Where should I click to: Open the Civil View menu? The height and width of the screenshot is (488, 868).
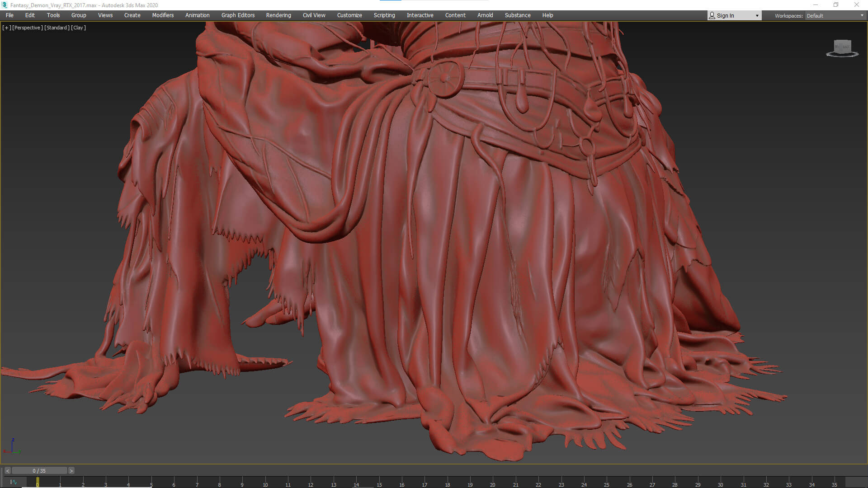click(x=314, y=15)
